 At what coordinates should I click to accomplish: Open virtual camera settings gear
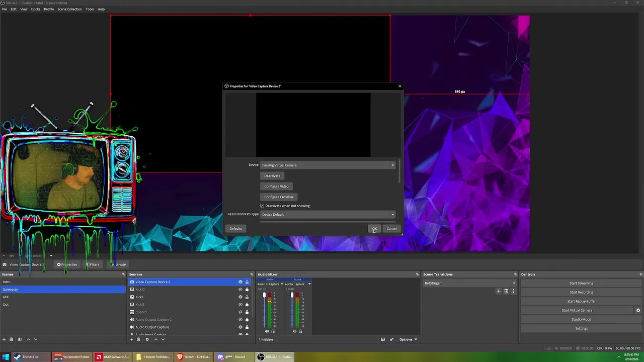[x=638, y=310]
